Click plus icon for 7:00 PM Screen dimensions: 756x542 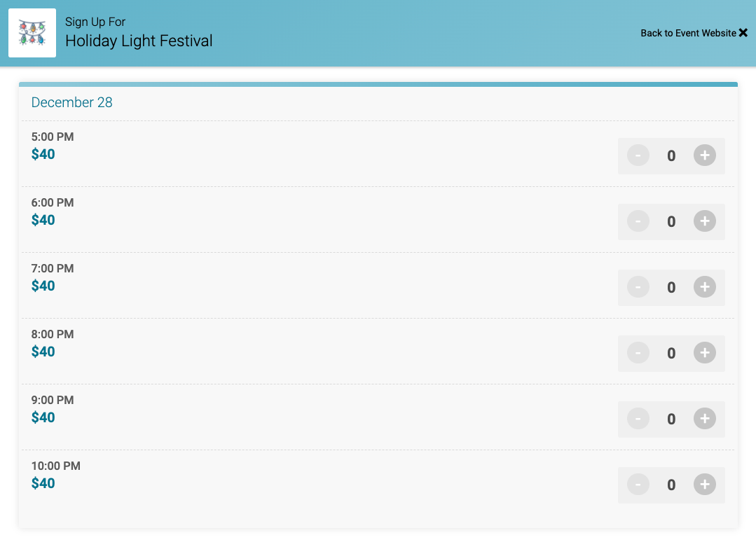(x=705, y=287)
